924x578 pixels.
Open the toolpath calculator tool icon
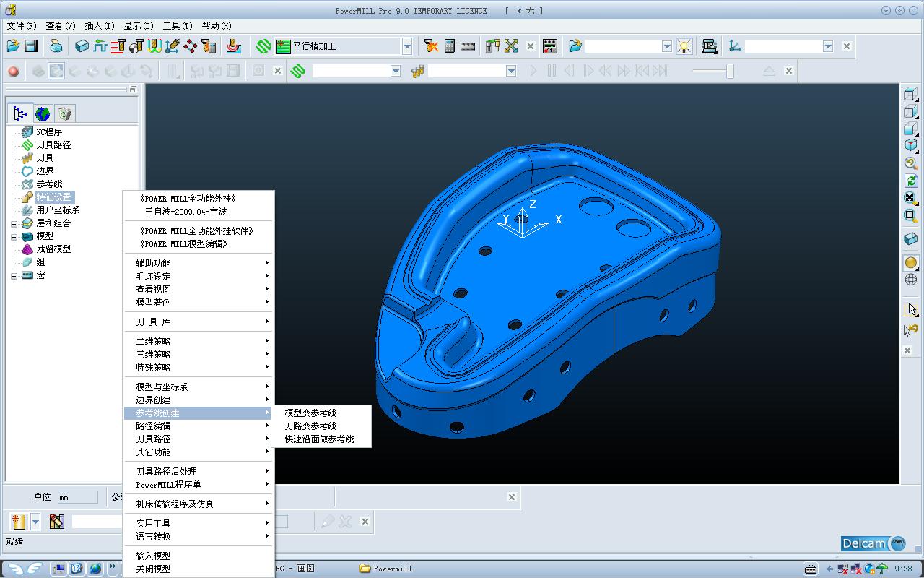point(209,46)
